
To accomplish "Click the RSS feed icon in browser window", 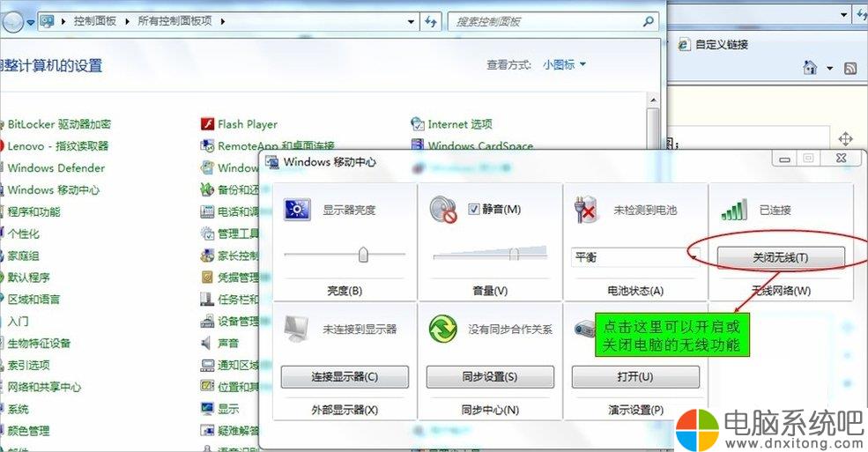I will 850,68.
